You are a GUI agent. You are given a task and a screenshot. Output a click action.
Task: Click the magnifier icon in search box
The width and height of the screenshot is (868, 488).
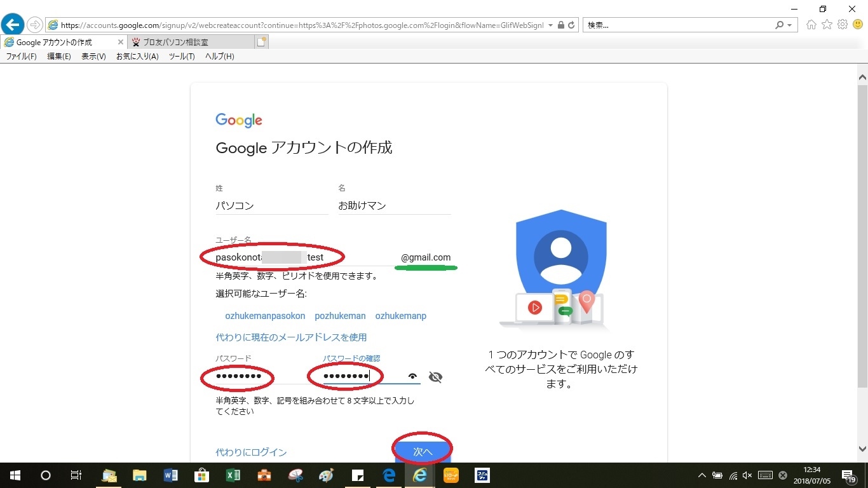coord(780,25)
